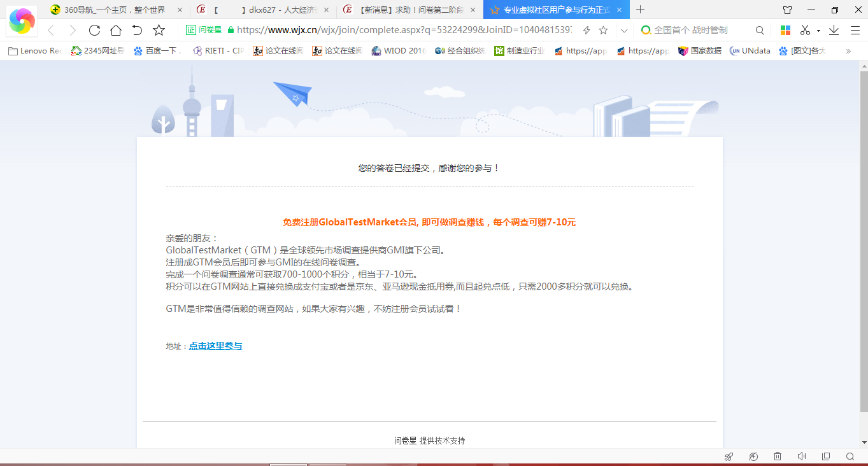Open the RIETI - CIP bookmark

218,51
